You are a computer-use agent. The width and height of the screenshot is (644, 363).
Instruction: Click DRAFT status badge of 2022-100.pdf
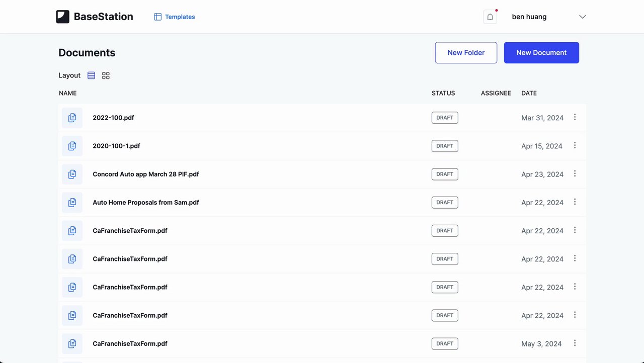(x=445, y=118)
